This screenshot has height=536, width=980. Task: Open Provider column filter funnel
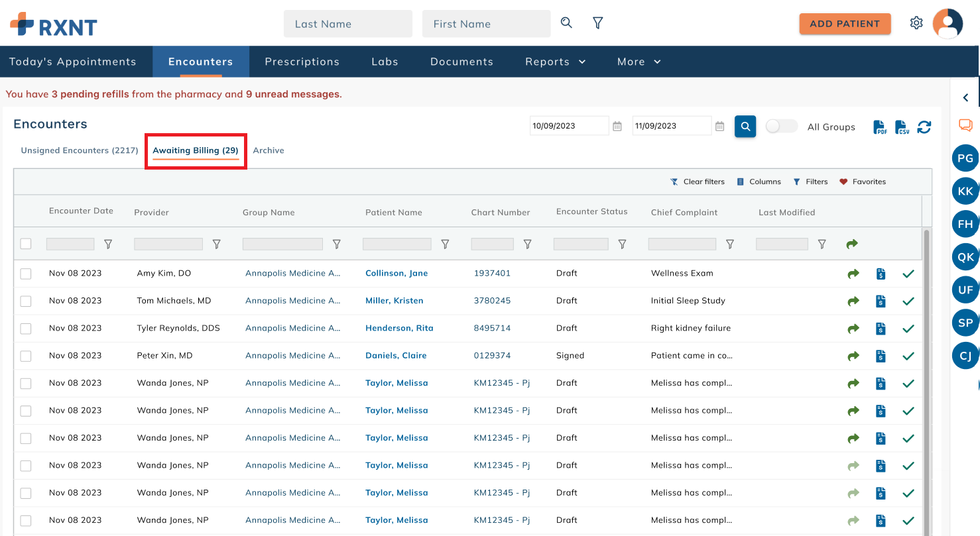click(216, 244)
